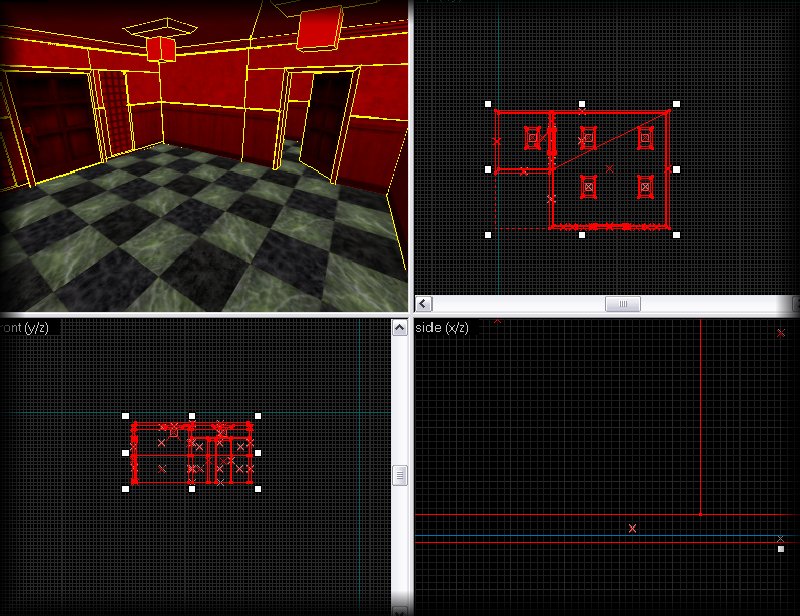Viewport: 800px width, 616px height.
Task: Click the top-left selection handle in top view
Action: coord(488,103)
